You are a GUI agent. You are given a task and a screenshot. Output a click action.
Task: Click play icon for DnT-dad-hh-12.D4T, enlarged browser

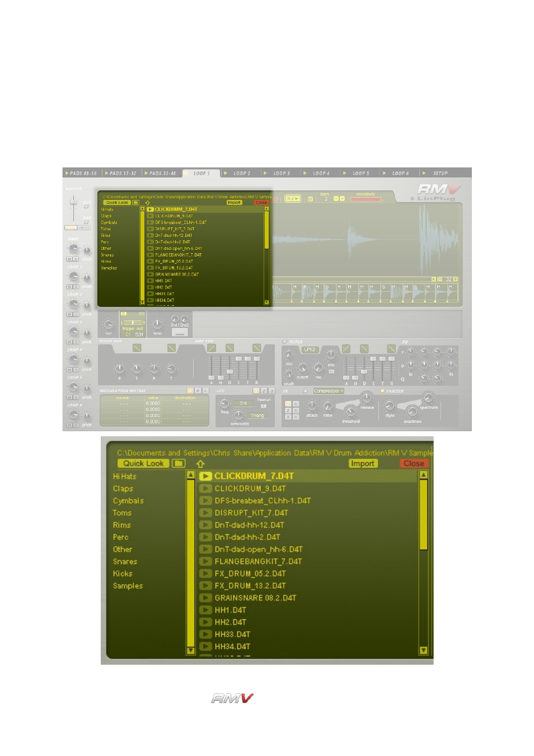(x=205, y=525)
